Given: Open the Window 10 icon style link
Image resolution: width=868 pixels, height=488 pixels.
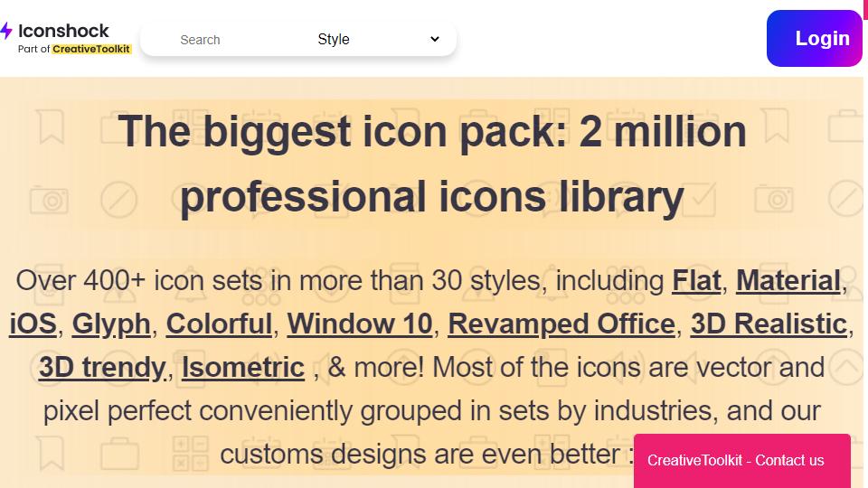Looking at the screenshot, I should click(x=360, y=324).
